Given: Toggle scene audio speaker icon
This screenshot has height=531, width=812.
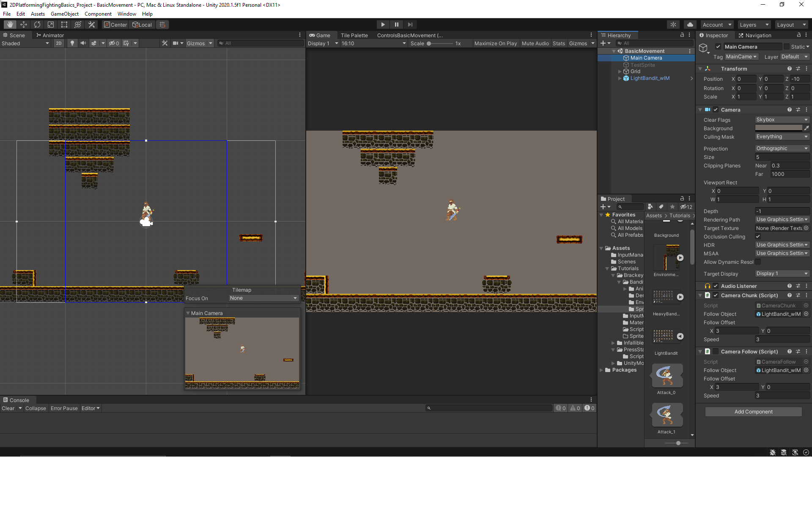Looking at the screenshot, I should click(83, 43).
